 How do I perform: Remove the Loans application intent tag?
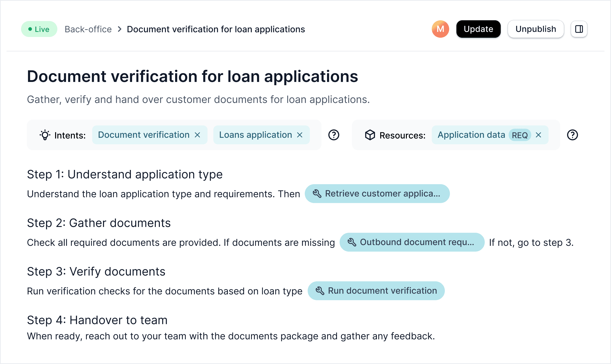coord(300,135)
